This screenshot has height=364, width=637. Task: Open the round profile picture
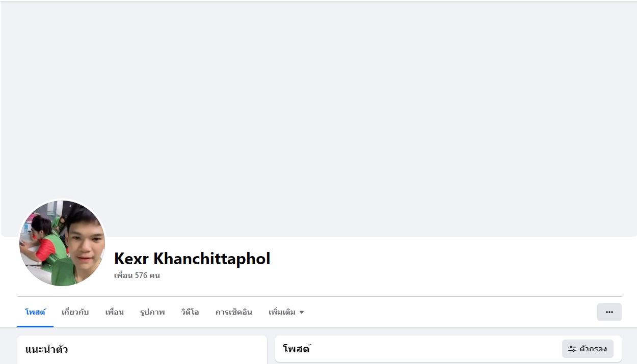coord(62,243)
